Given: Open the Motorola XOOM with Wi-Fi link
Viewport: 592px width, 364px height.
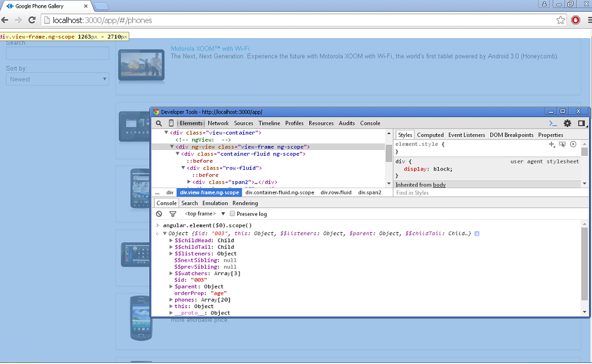Looking at the screenshot, I should [210, 49].
